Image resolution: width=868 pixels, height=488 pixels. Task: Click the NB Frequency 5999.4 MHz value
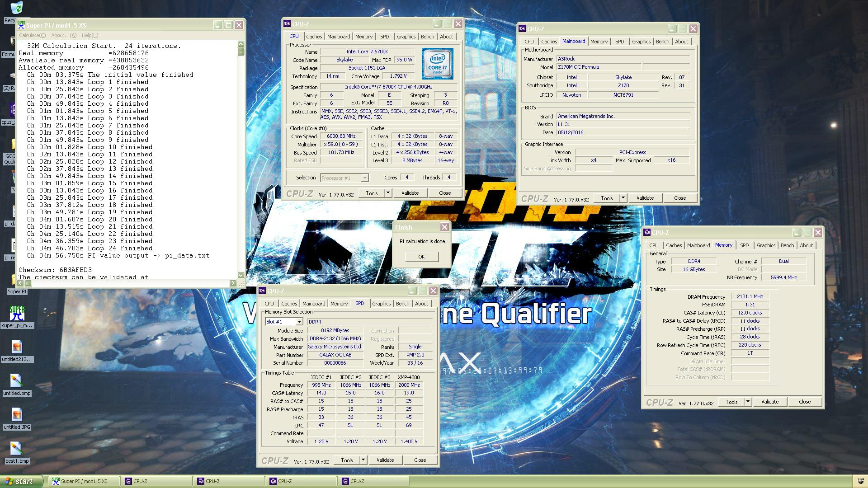[x=783, y=277]
